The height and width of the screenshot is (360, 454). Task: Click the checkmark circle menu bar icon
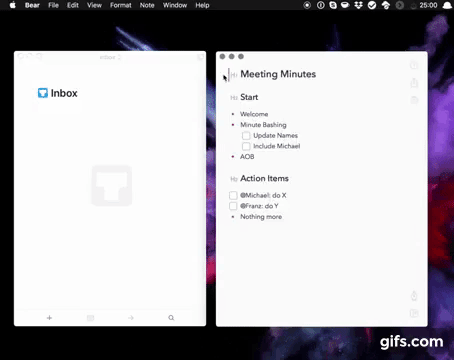(x=372, y=5)
